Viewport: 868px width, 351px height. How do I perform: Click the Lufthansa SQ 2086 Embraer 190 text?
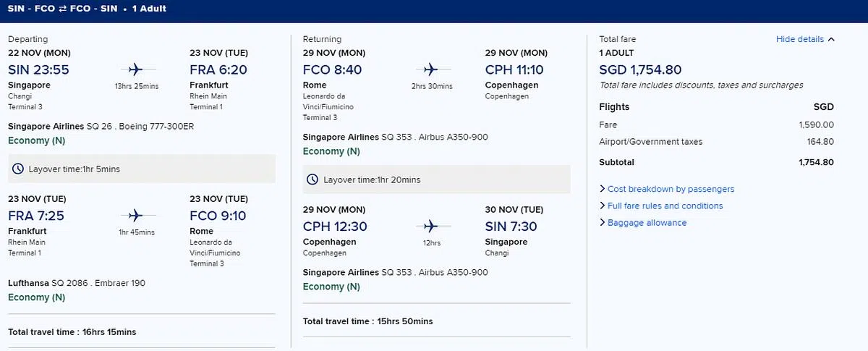point(77,283)
